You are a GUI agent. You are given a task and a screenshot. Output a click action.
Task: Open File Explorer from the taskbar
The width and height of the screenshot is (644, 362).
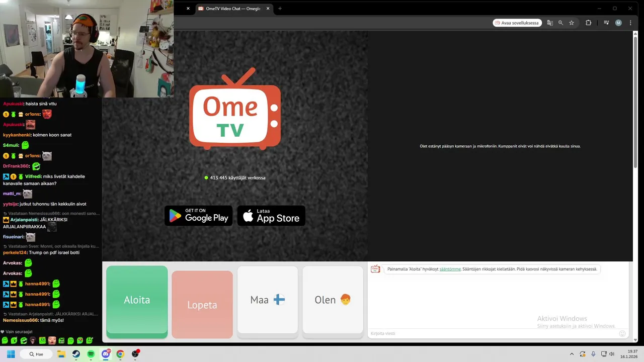coord(61,354)
